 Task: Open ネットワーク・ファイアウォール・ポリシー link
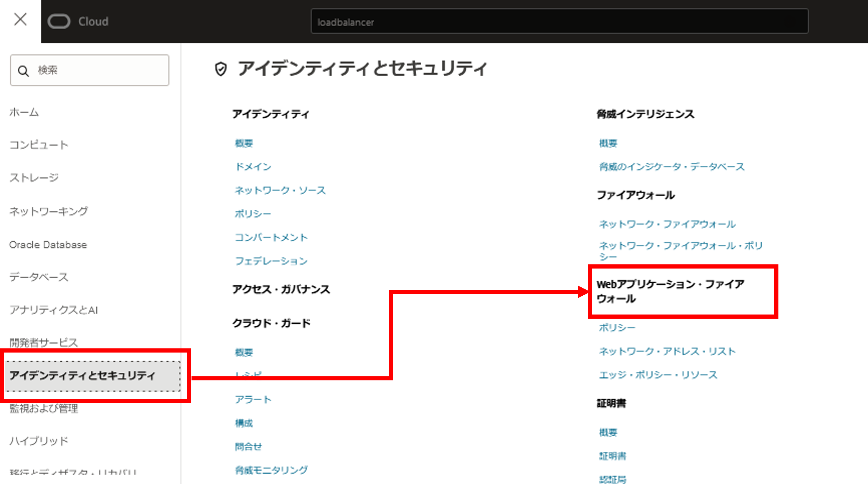coord(681,251)
